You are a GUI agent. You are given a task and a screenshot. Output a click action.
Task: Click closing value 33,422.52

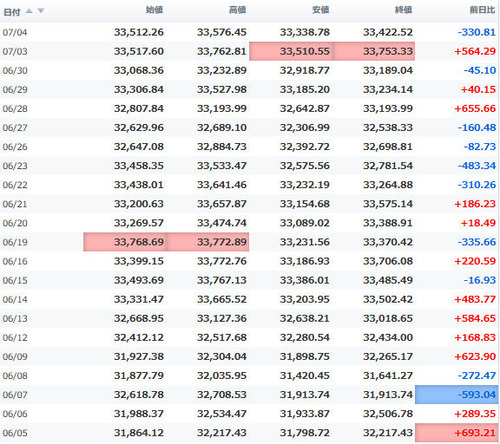tap(388, 32)
